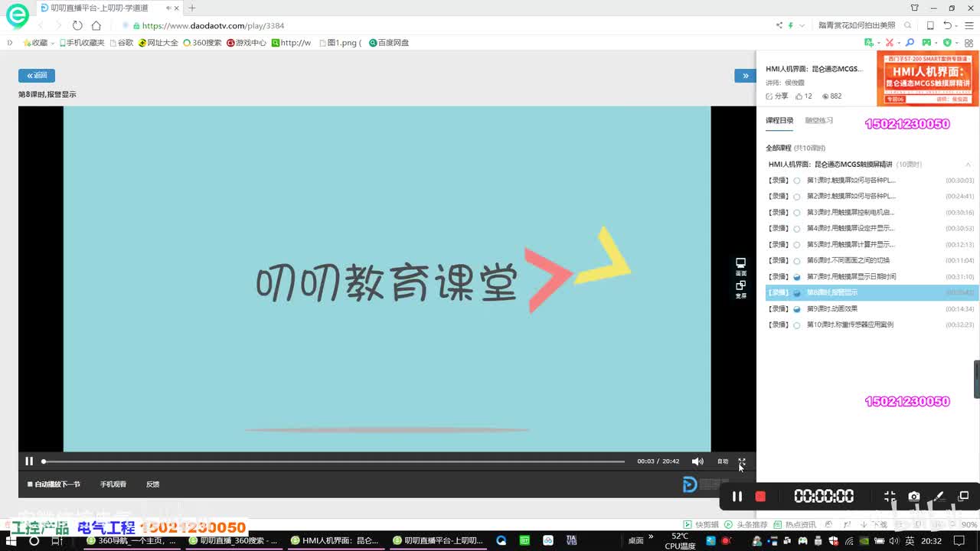Pause the video with the player pause button
The image size is (980, 551).
(29, 461)
